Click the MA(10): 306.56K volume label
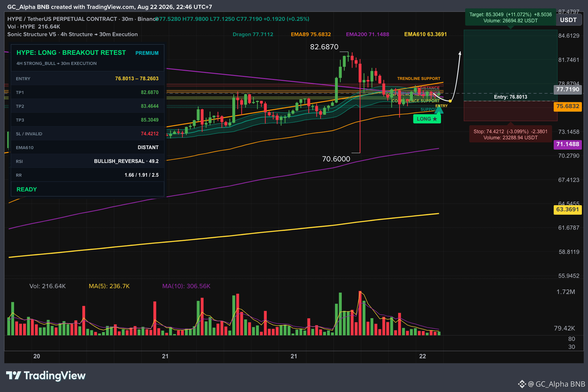588x392 pixels. [x=186, y=286]
